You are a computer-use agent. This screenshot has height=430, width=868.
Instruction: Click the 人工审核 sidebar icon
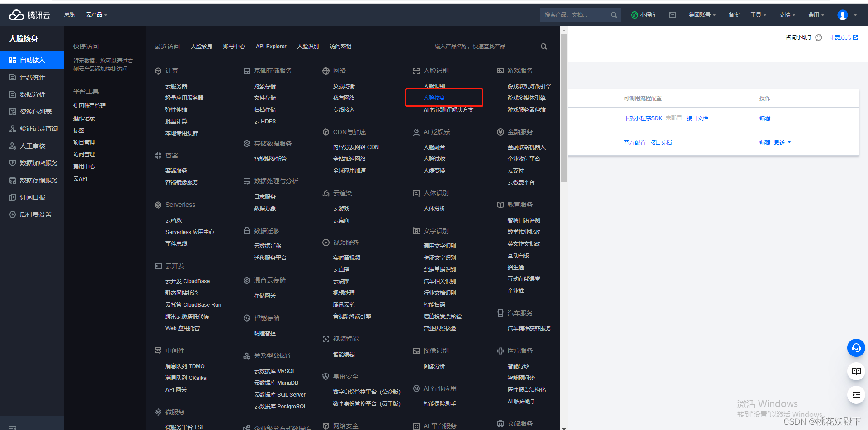pyautogui.click(x=13, y=146)
